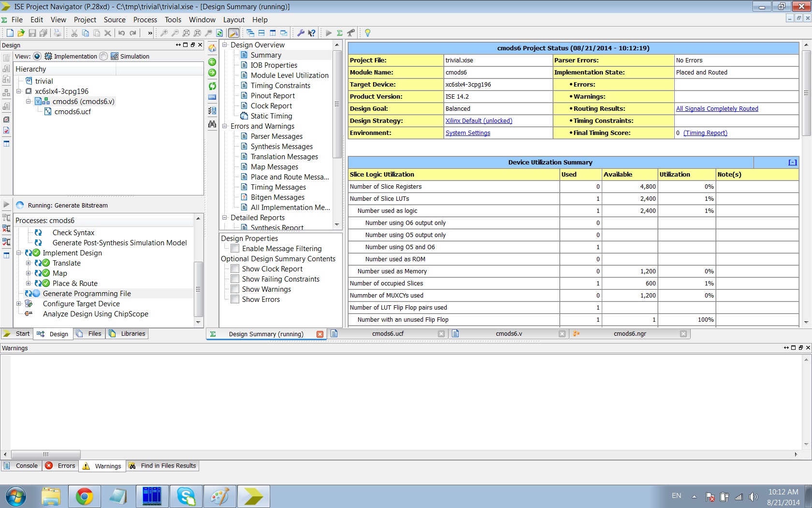Open the Process menu

(145, 20)
